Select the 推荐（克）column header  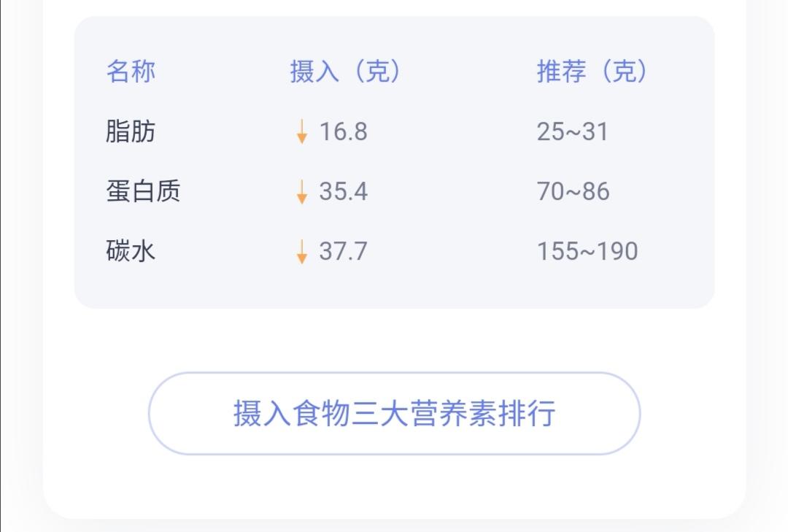click(x=591, y=72)
